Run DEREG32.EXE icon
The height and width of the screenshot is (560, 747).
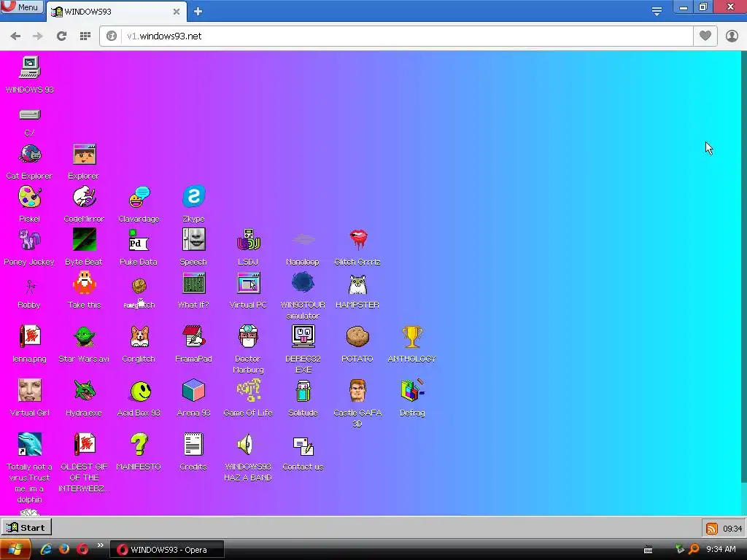(x=303, y=337)
